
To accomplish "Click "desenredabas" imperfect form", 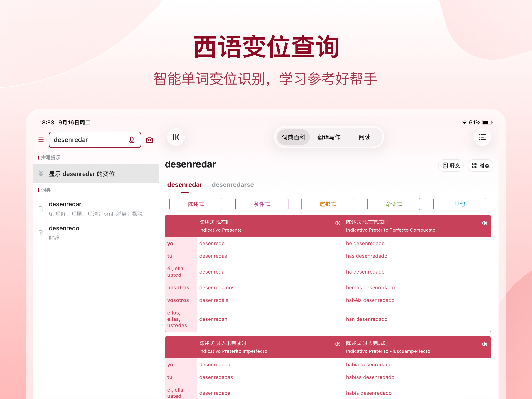I will click(216, 377).
